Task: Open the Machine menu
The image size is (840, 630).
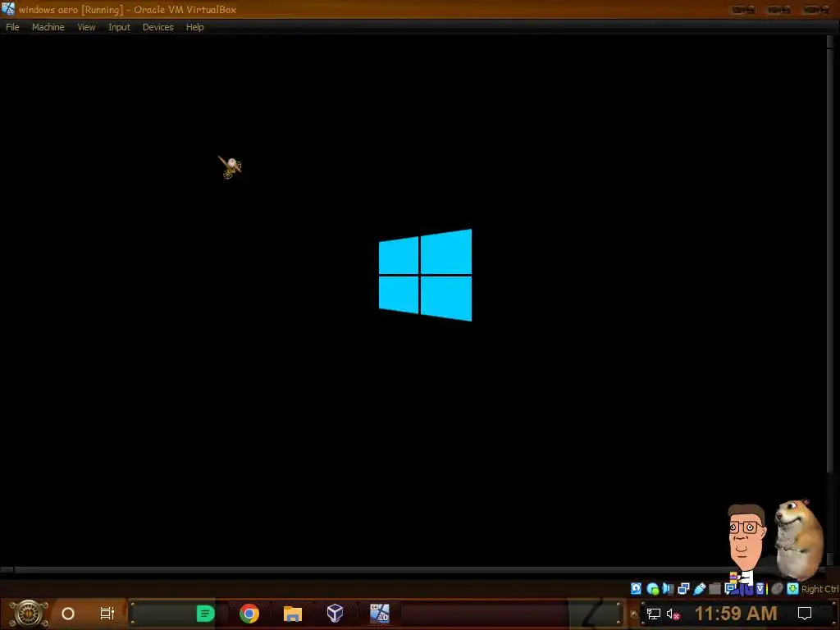Action: [48, 27]
